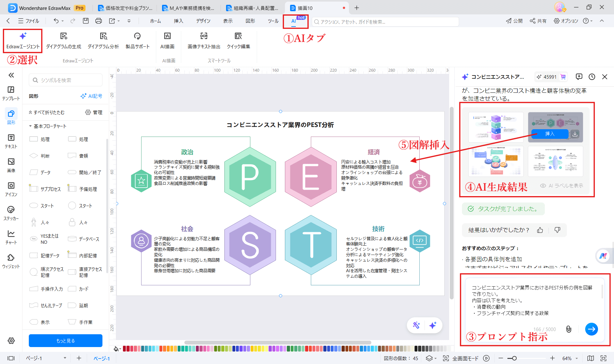
Task: Switch to the ホーム ribbon tab
Action: pos(155,21)
